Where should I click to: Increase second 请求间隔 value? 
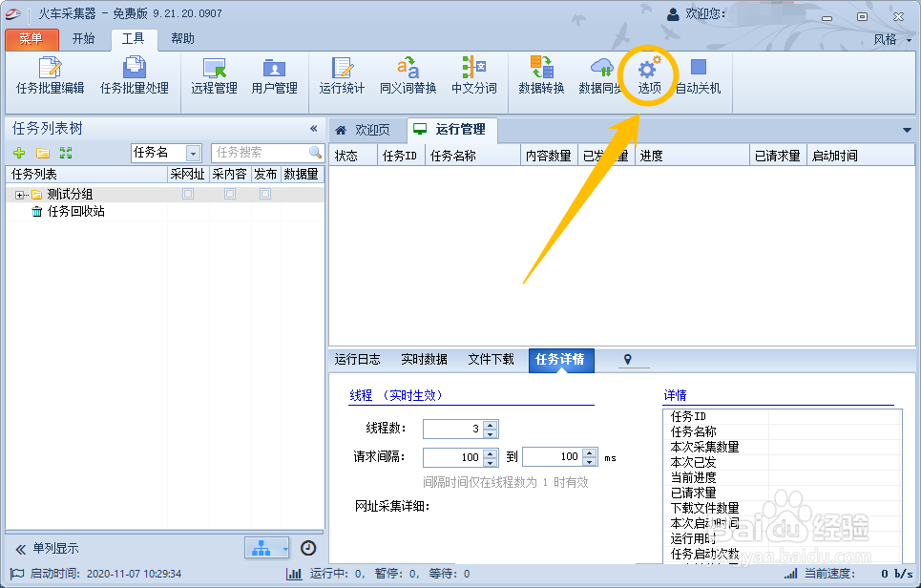click(590, 452)
